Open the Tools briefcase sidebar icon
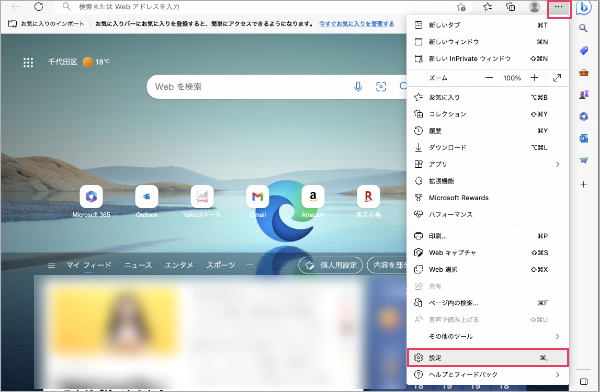 tap(584, 72)
